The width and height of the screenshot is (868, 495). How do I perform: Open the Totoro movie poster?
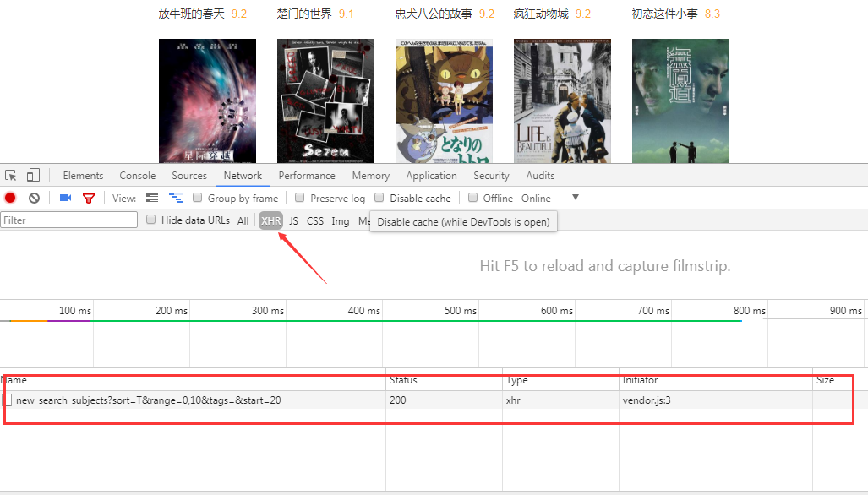[444, 101]
